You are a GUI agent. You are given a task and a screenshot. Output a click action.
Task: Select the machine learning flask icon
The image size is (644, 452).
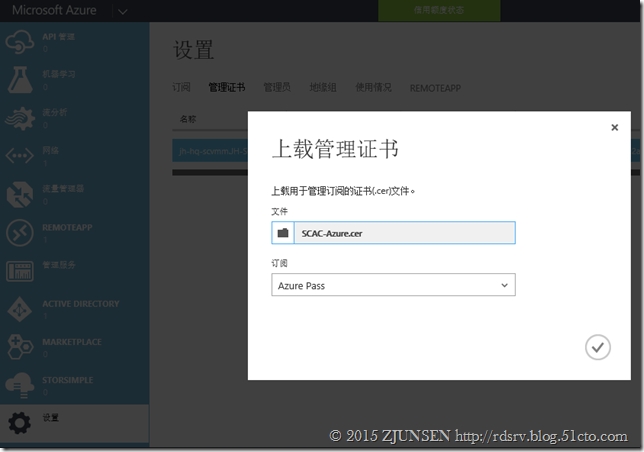19,80
